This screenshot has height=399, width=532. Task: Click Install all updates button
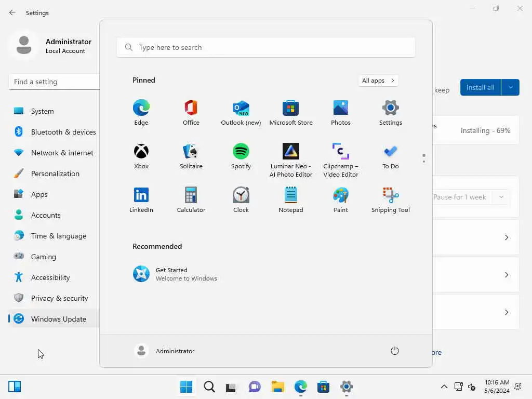pyautogui.click(x=480, y=87)
